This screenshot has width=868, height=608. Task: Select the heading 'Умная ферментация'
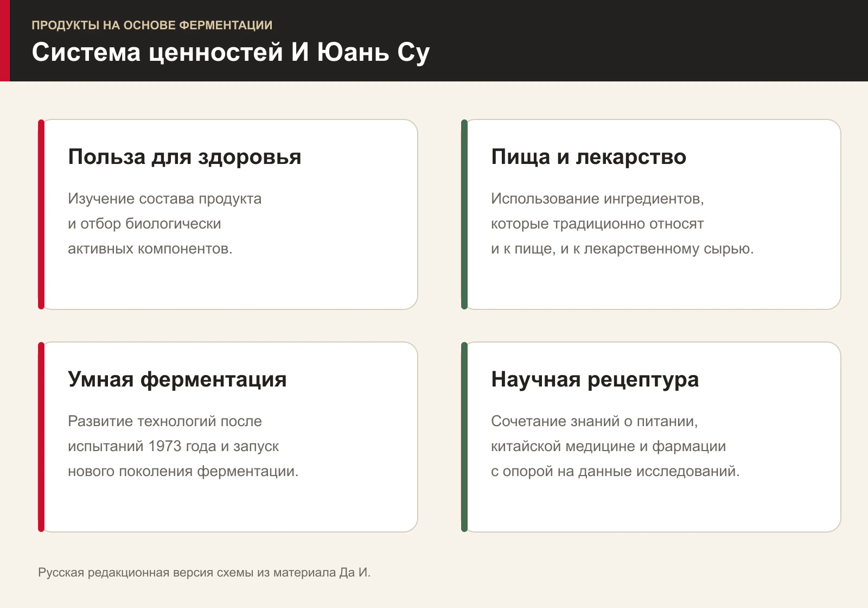[177, 379]
